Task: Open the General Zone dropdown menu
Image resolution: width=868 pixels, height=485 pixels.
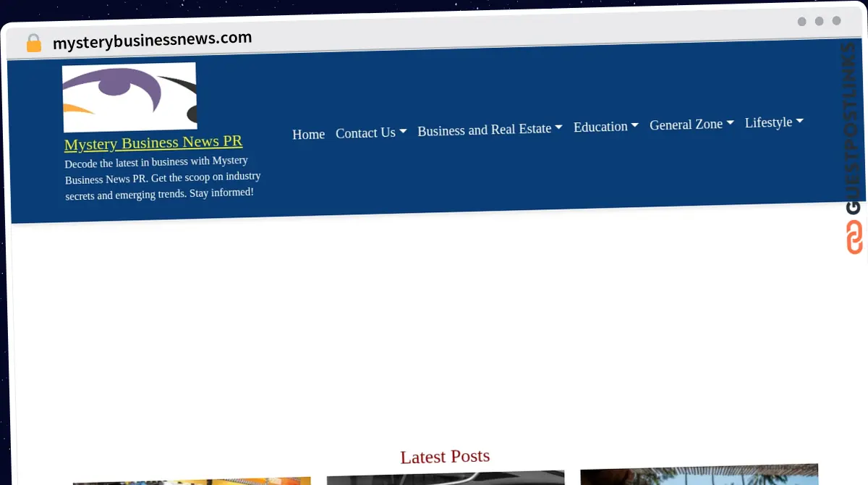Action: click(692, 125)
